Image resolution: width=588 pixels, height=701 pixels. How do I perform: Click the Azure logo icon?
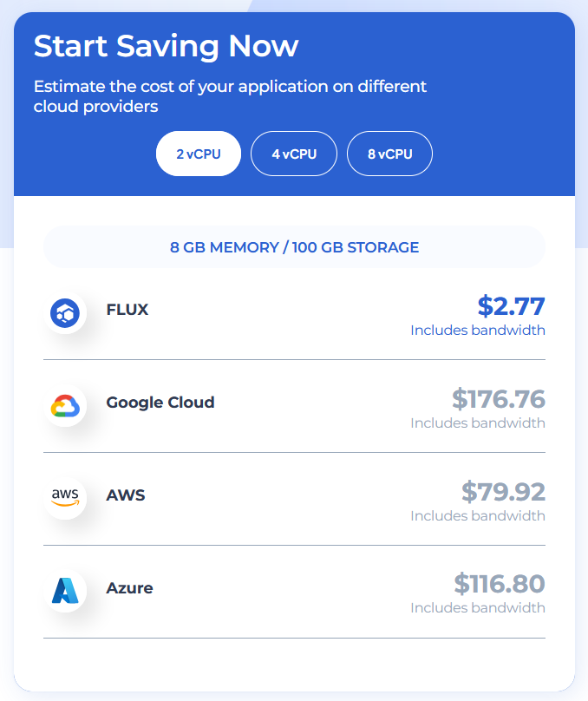[65, 590]
